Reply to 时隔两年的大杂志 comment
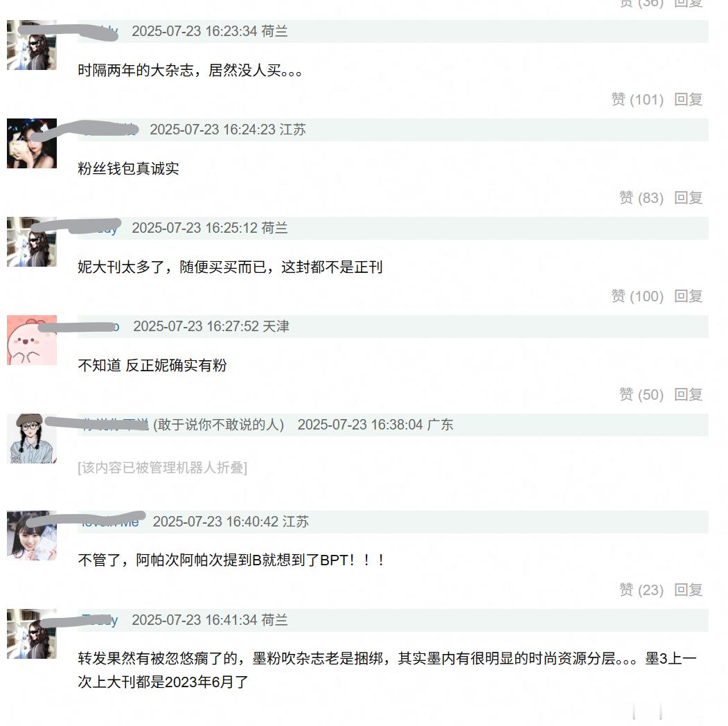This screenshot has height=726, width=728. pos(688,99)
